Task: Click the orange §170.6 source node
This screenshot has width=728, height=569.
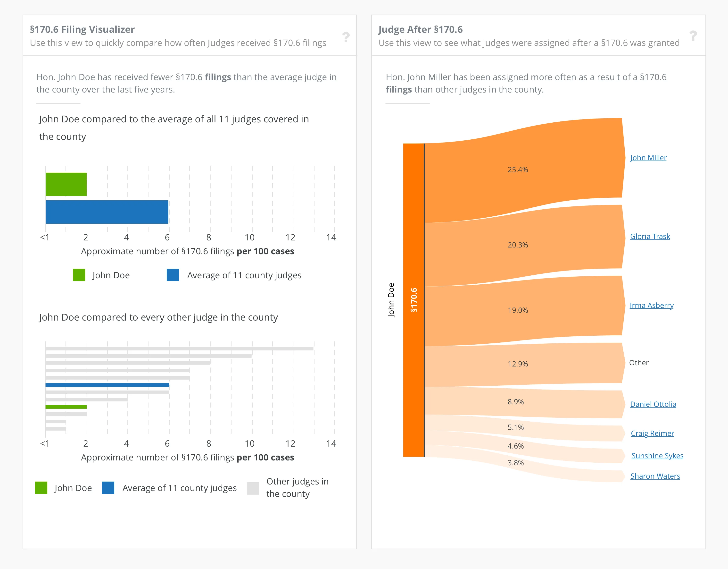Action: (413, 300)
